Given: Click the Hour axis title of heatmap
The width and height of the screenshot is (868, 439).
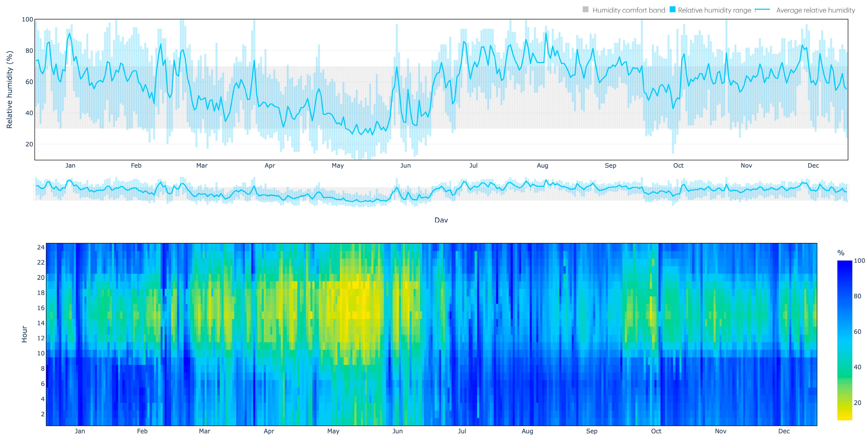Looking at the screenshot, I should click(24, 334).
